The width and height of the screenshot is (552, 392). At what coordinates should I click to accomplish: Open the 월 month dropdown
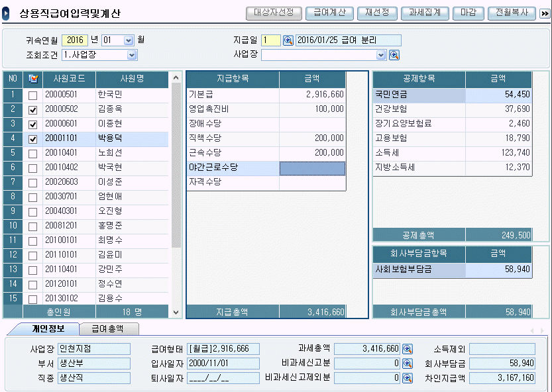(x=129, y=40)
